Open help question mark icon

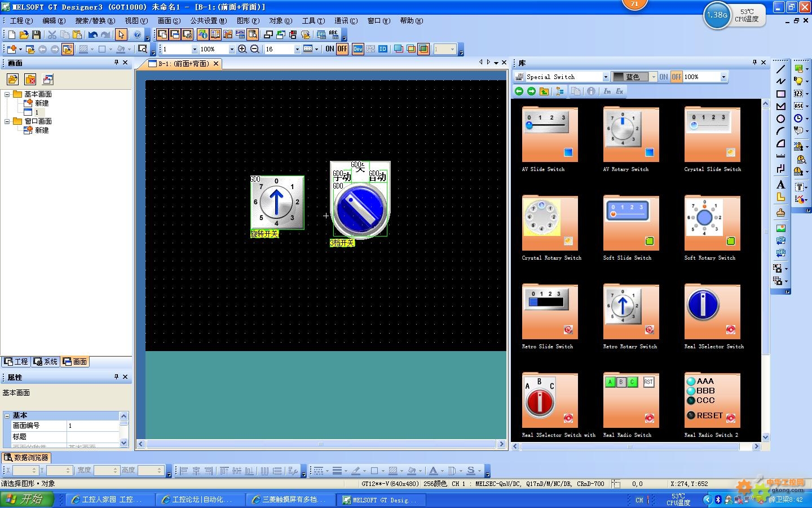137,35
